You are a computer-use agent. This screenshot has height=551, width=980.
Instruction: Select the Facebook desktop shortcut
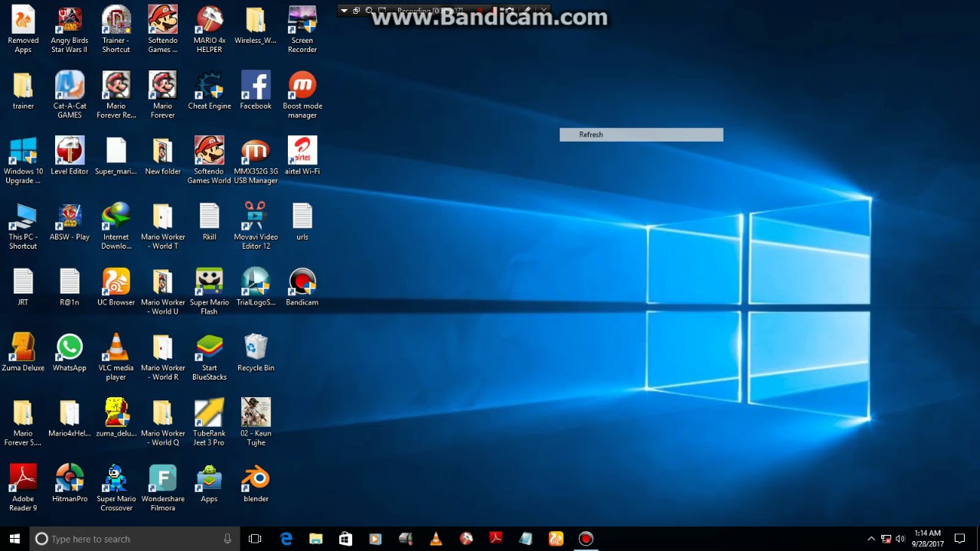256,92
